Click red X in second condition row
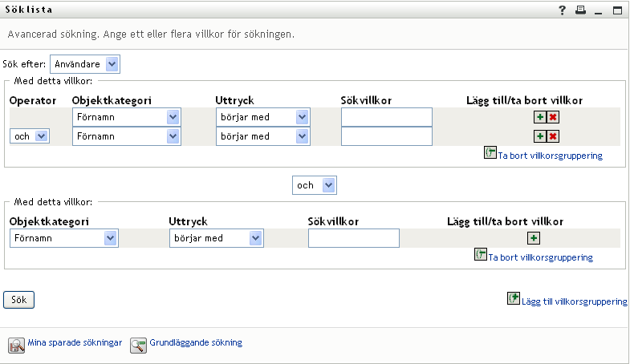 [553, 136]
